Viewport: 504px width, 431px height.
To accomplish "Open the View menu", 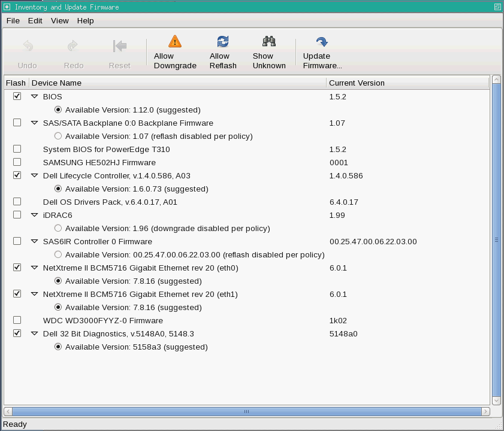I will pyautogui.click(x=60, y=20).
